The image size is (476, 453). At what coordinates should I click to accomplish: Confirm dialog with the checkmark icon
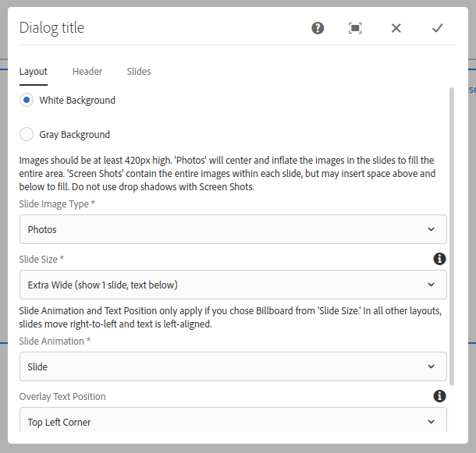coord(437,28)
